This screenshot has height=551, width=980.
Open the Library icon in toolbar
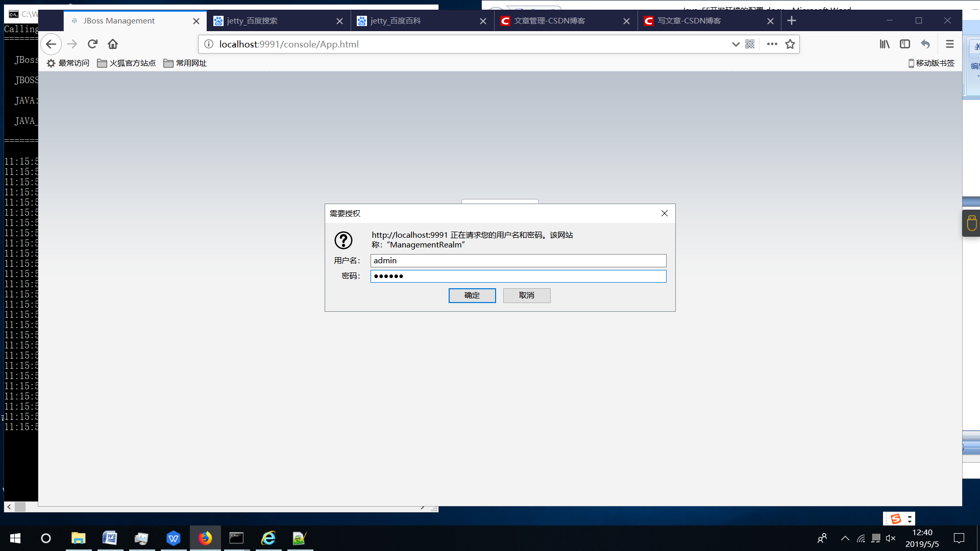coord(885,44)
